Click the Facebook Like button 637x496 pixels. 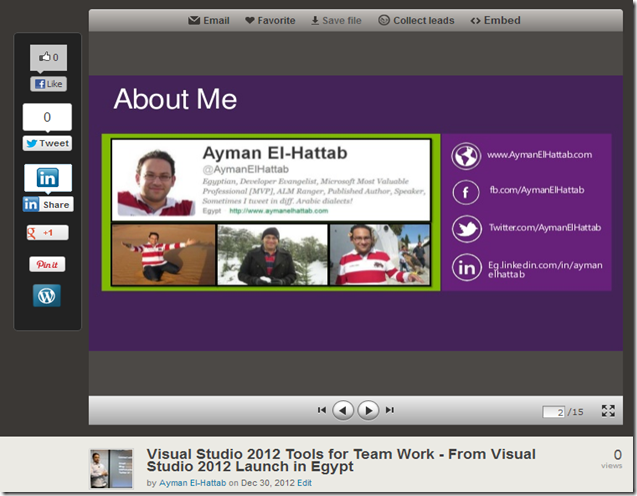47,84
